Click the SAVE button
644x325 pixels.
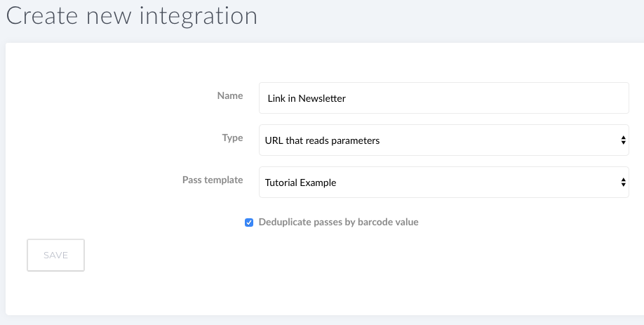coord(56,255)
